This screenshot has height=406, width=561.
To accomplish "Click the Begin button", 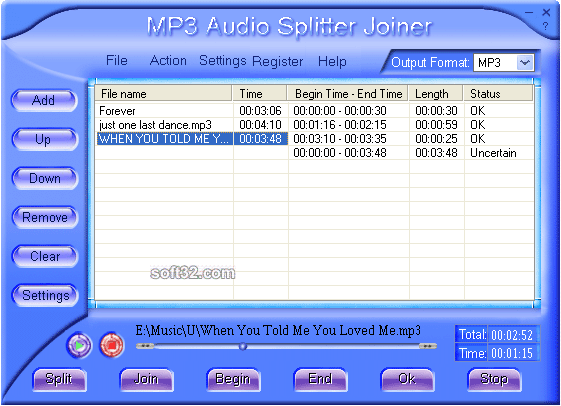I will tap(233, 379).
